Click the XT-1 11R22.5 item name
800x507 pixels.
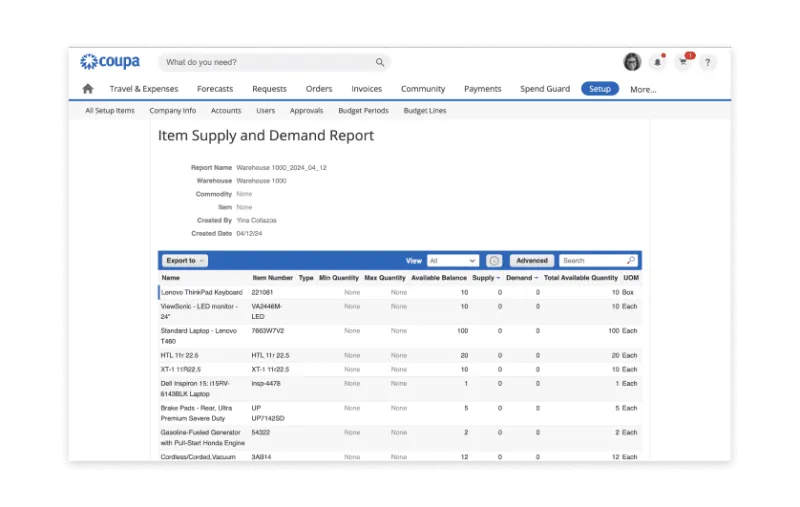pos(181,369)
